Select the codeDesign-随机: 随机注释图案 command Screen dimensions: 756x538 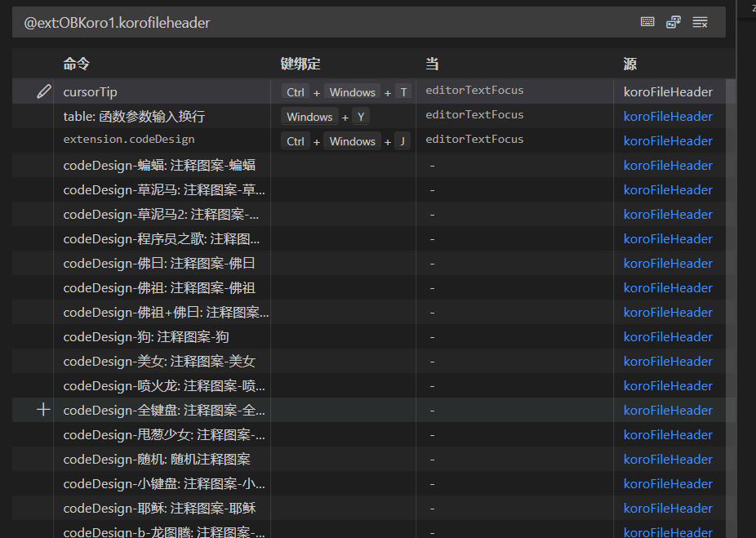point(157,460)
